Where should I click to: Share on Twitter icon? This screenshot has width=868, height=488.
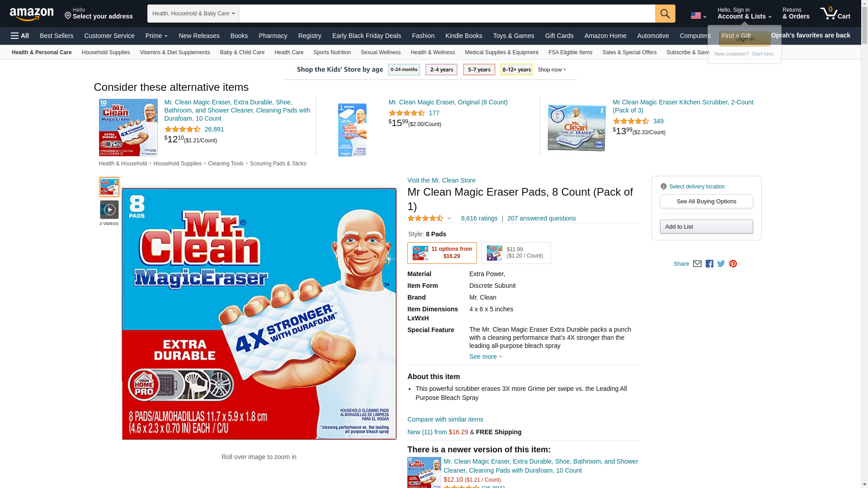(x=721, y=264)
